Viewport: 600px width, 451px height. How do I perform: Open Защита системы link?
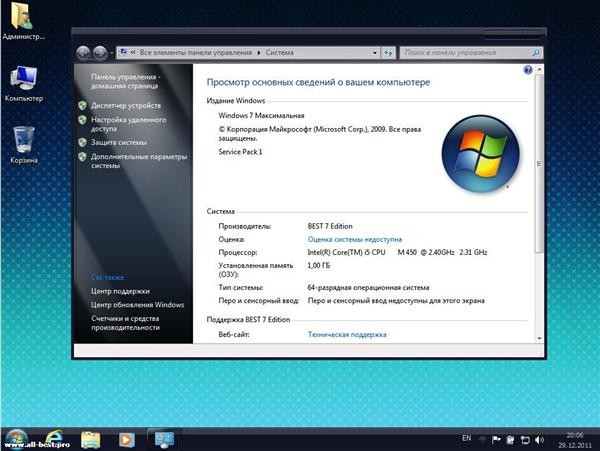119,142
